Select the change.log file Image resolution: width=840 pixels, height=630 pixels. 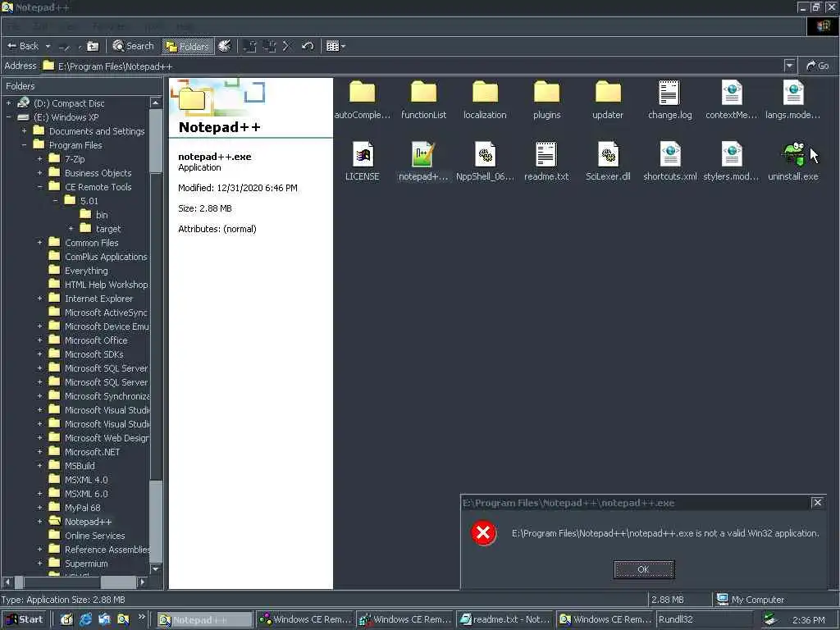click(x=669, y=100)
